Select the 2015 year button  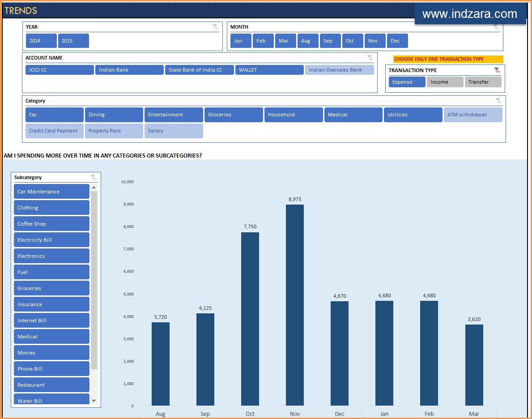73,41
